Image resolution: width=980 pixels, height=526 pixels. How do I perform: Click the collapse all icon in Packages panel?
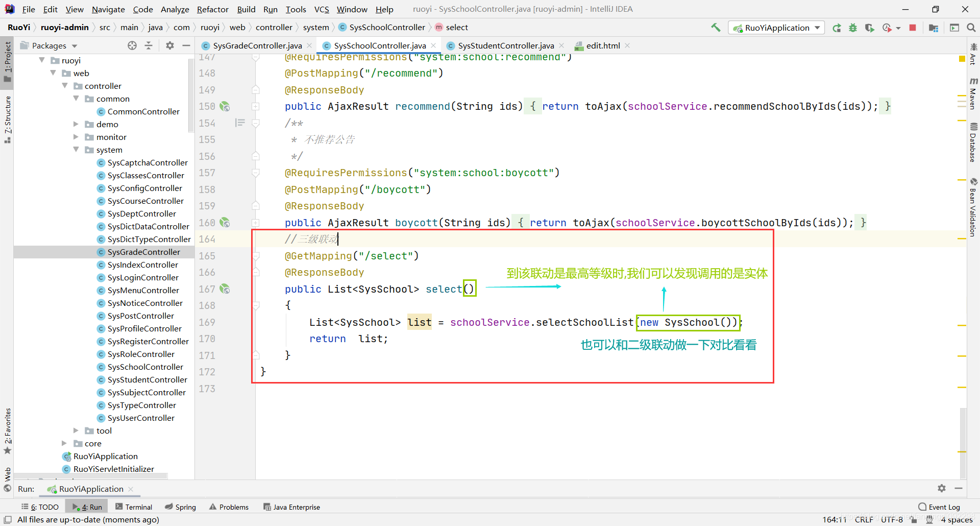pyautogui.click(x=149, y=45)
